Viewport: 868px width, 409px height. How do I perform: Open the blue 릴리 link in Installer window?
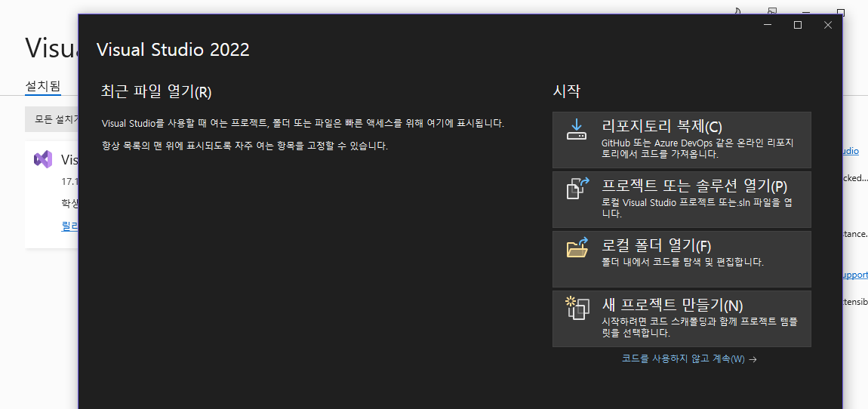coord(69,226)
